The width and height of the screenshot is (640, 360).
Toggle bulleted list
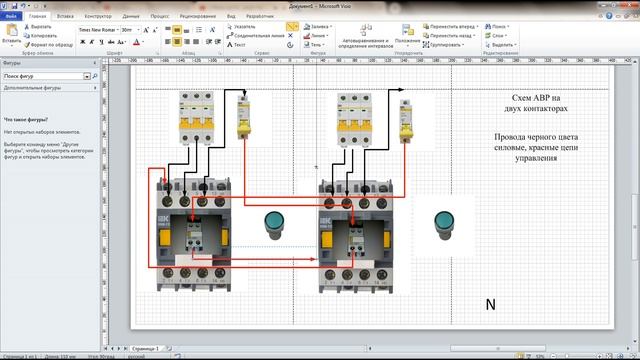199,30
